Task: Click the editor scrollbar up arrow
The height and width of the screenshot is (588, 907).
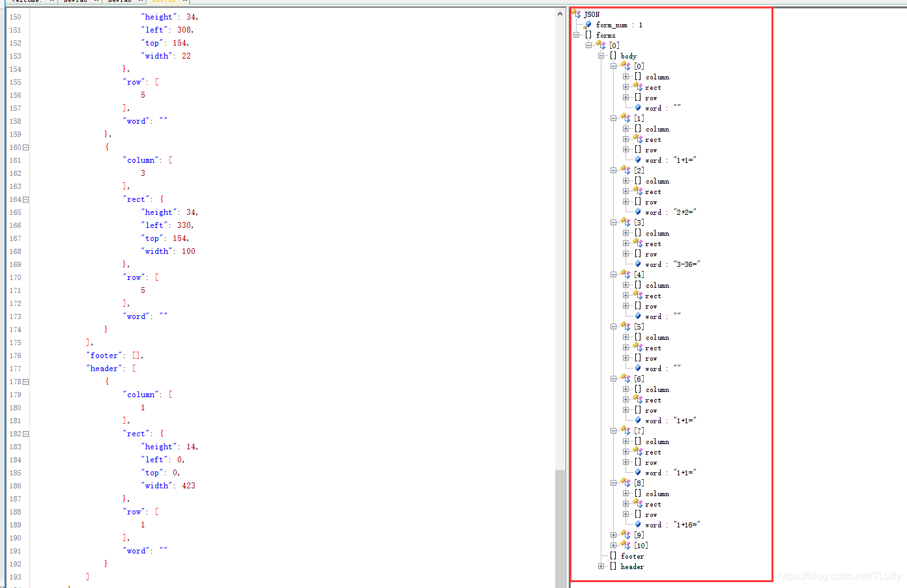Action: (560, 14)
